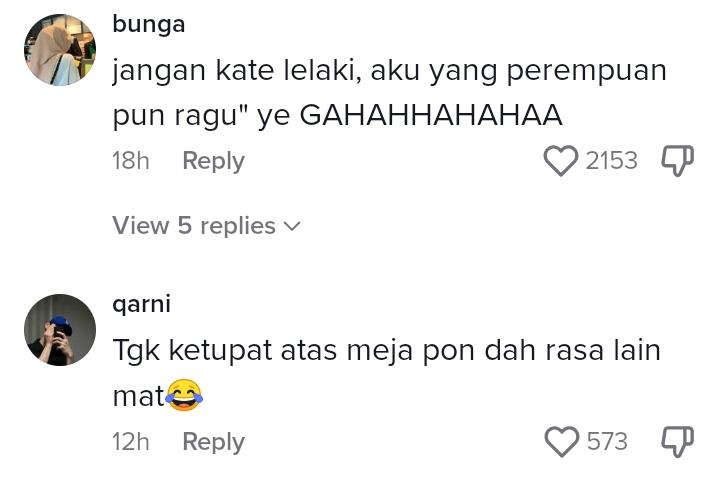Dislike bunga's comment with thumbs-down
The image size is (720, 481).
tap(677, 161)
